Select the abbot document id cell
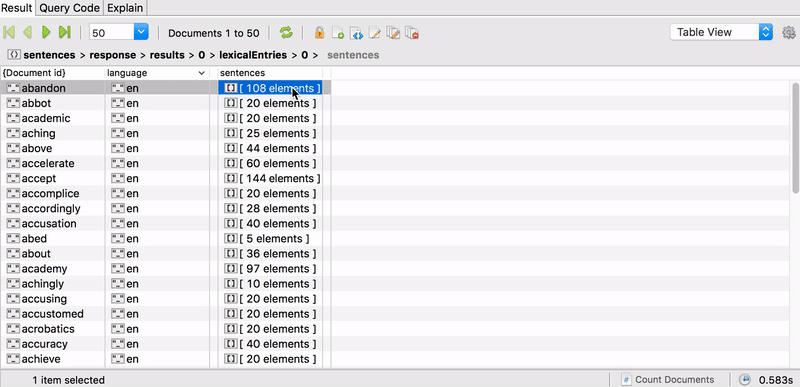The image size is (800, 387). coord(53,104)
